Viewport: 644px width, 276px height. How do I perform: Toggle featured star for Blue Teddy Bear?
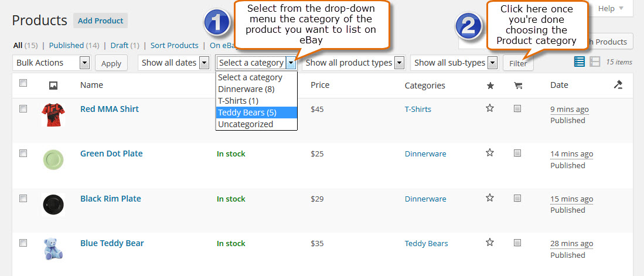tap(489, 243)
